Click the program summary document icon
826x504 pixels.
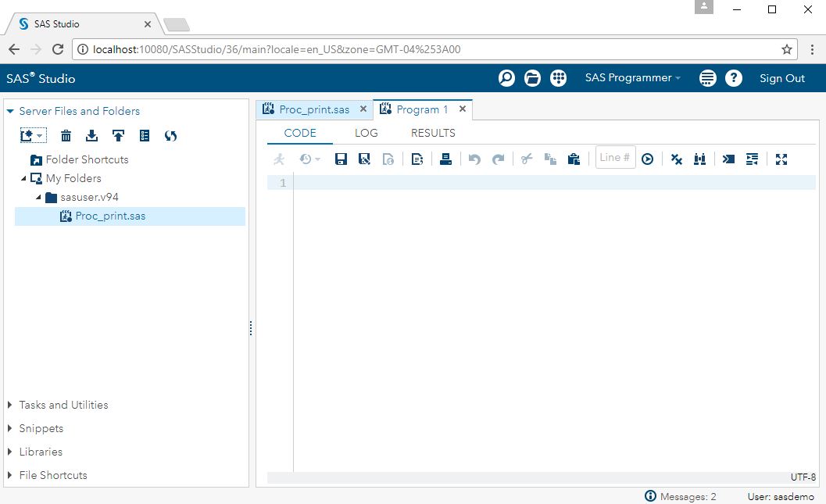(417, 159)
